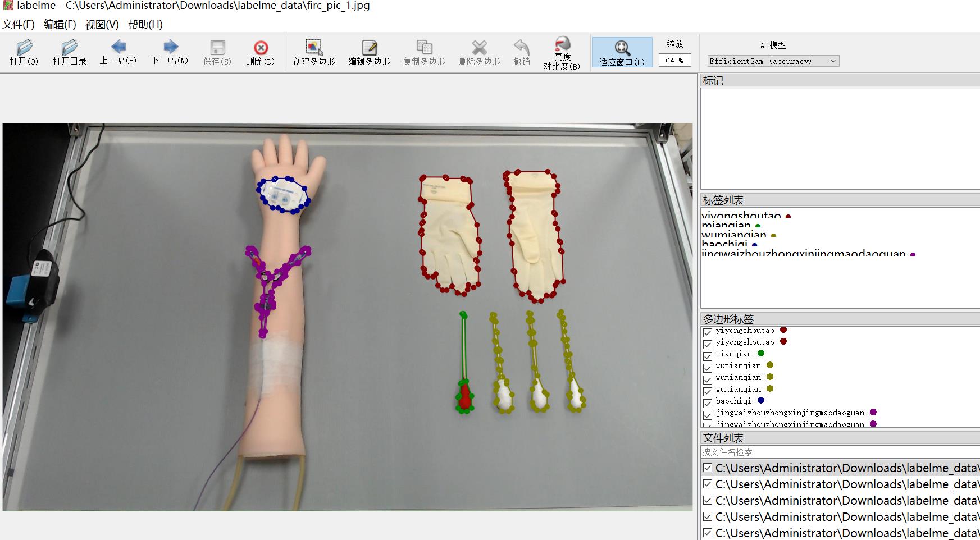Open the 文件(F) menu
The width and height of the screenshot is (980, 540).
19,25
